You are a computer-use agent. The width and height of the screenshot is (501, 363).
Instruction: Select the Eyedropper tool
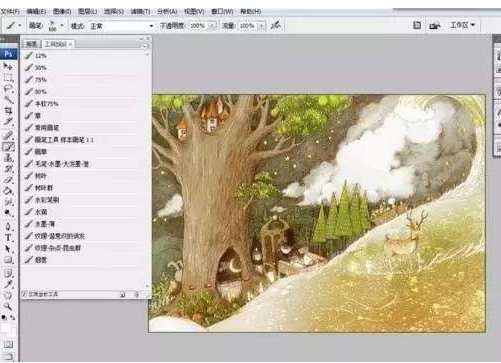pos(8,284)
